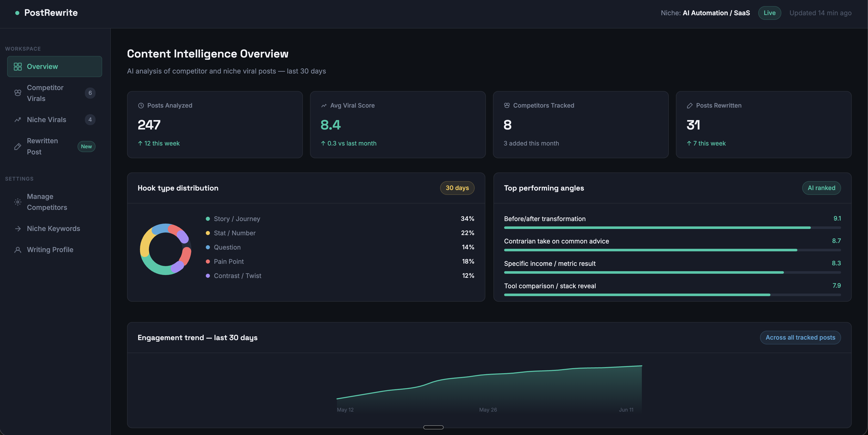This screenshot has height=435, width=868.
Task: Click the Before/after transformation score bar
Action: [672, 228]
